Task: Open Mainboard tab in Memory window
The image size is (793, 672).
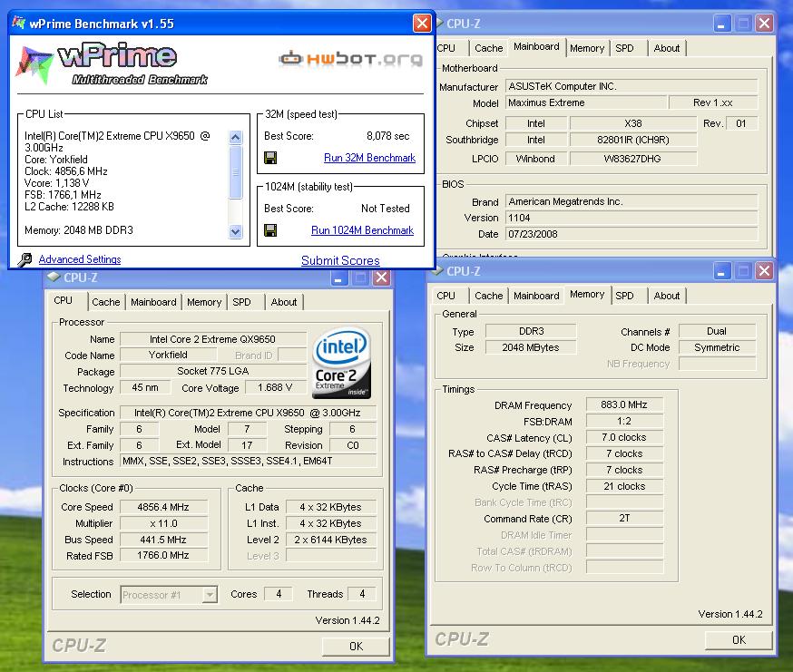Action: [536, 296]
